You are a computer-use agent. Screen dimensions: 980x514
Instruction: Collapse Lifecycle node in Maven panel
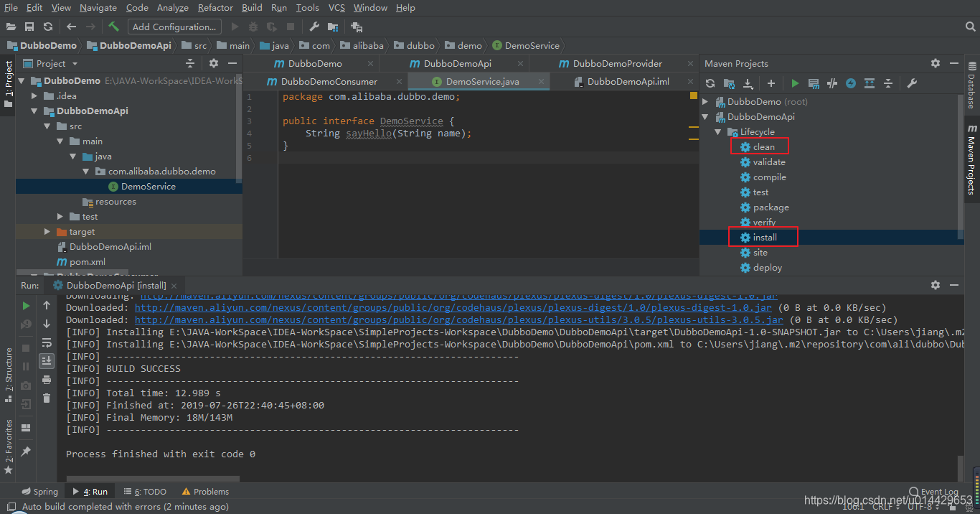click(718, 132)
